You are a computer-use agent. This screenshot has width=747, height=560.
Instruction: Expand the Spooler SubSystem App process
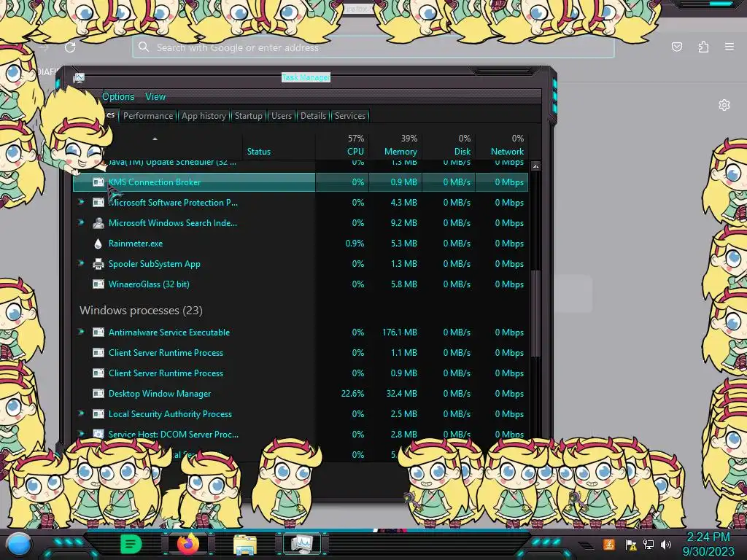tap(82, 263)
